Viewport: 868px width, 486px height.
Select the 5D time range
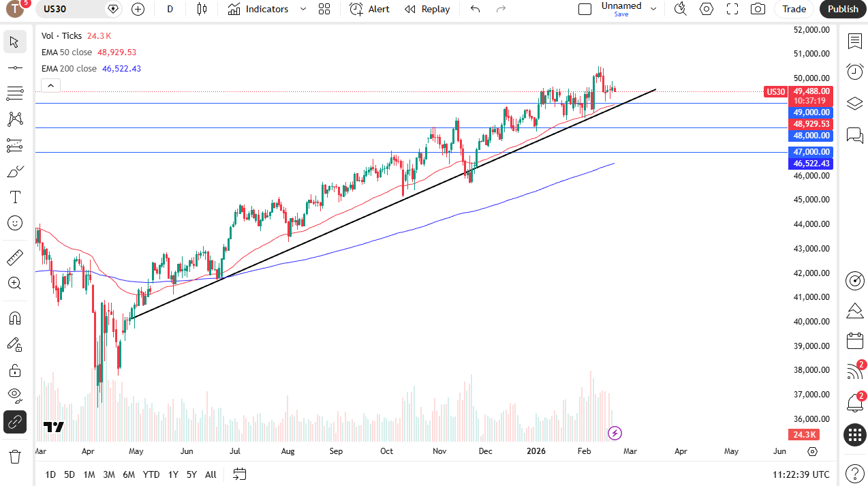coord(69,474)
